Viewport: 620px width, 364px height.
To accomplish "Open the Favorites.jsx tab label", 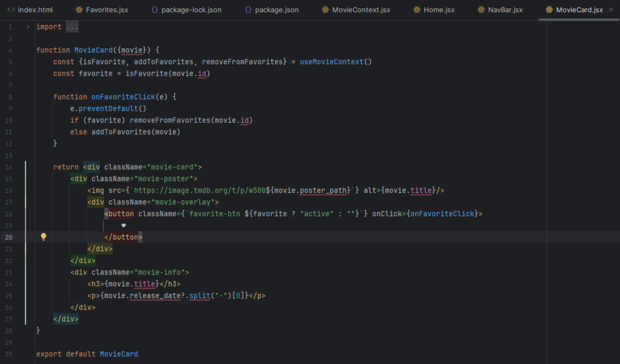I will click(107, 10).
